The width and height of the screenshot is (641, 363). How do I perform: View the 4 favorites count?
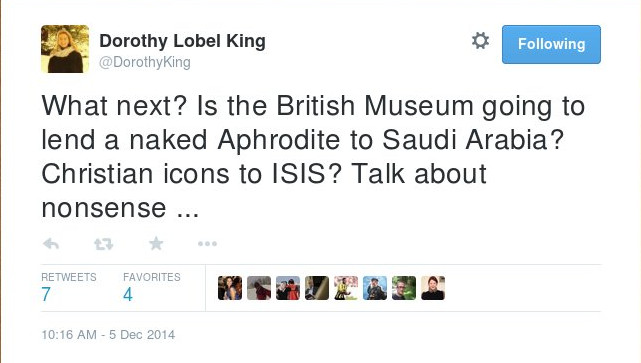(128, 294)
